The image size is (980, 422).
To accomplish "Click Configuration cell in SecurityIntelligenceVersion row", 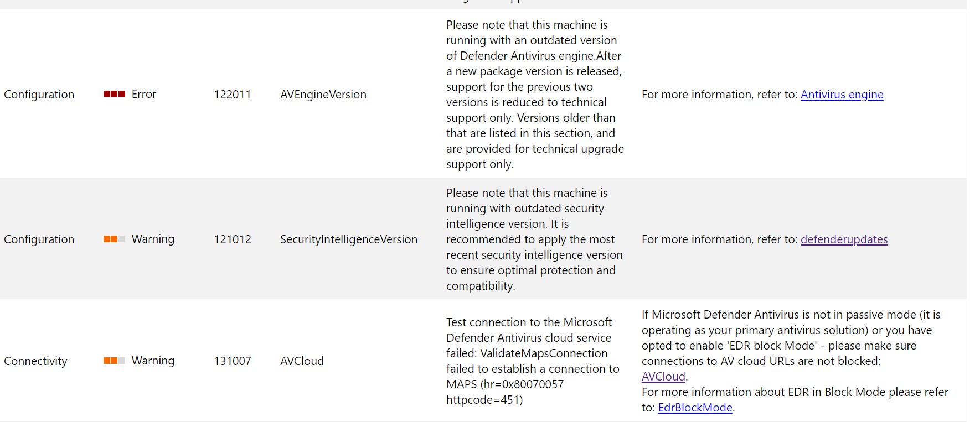I will (39, 239).
